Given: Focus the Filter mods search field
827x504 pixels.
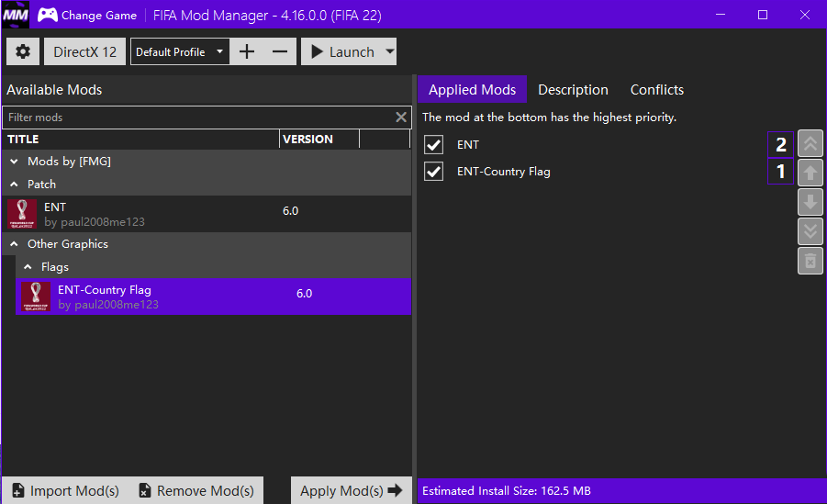Looking at the screenshot, I should point(200,118).
